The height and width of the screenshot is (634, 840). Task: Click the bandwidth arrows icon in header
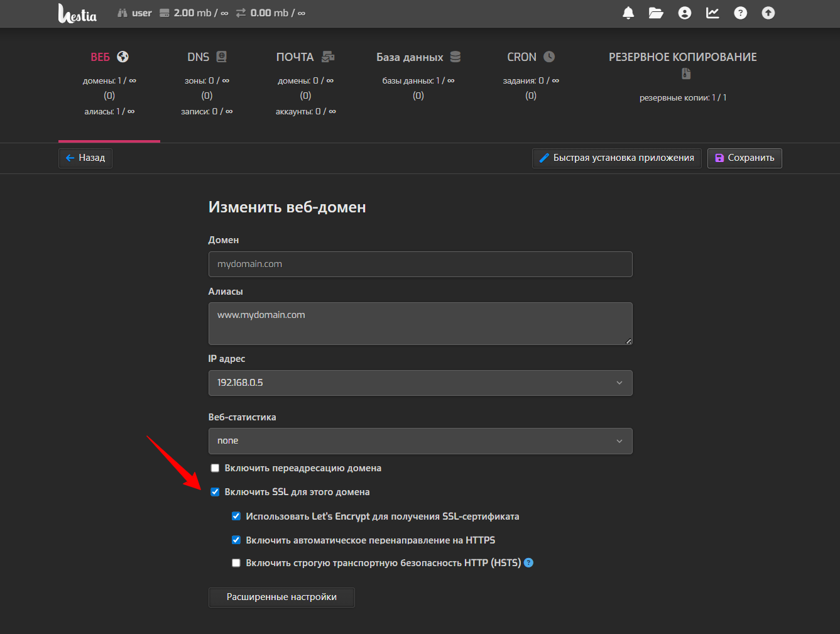pos(241,13)
